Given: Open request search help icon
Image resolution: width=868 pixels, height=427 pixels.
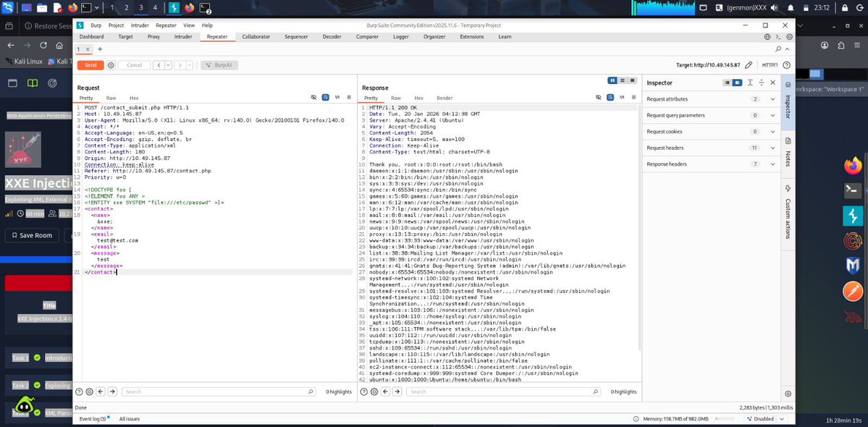Looking at the screenshot, I should click(x=79, y=392).
